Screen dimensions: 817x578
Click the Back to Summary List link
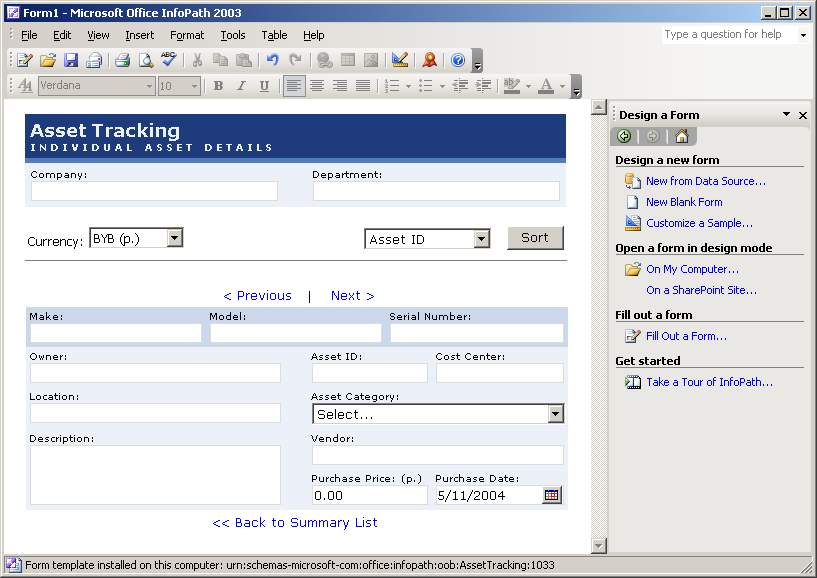[x=295, y=523]
